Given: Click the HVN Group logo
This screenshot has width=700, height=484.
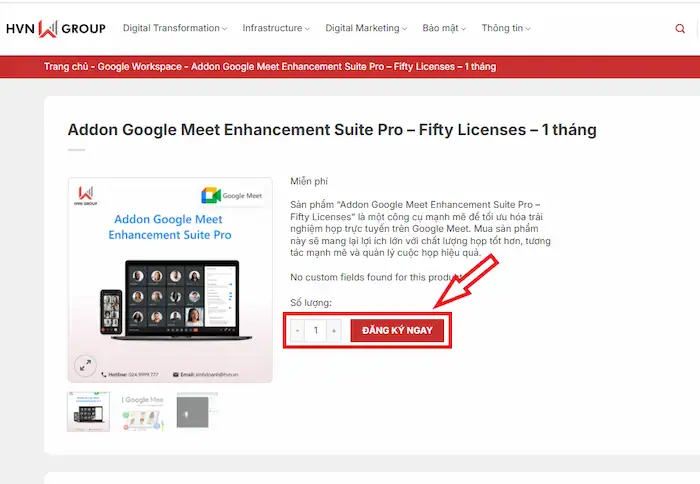Looking at the screenshot, I should tap(56, 28).
